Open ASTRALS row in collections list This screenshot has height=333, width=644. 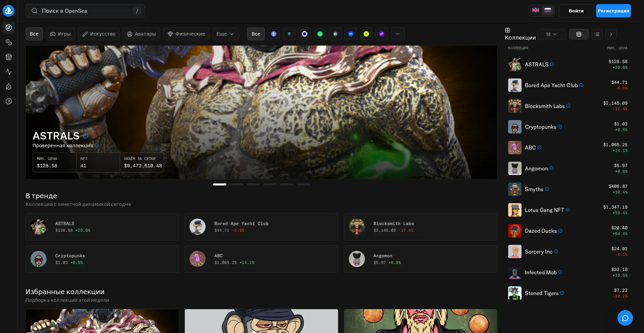pyautogui.click(x=568, y=64)
